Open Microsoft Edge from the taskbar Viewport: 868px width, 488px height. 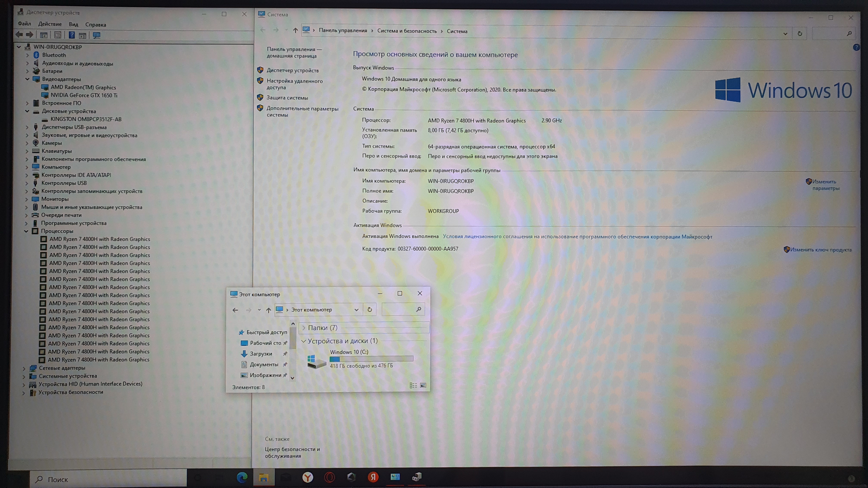242,477
